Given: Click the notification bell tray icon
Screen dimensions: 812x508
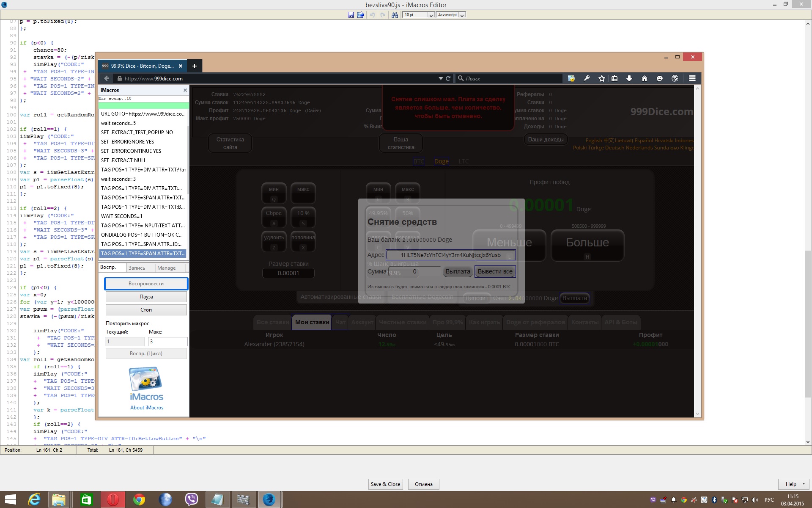Looking at the screenshot, I should click(x=673, y=500).
